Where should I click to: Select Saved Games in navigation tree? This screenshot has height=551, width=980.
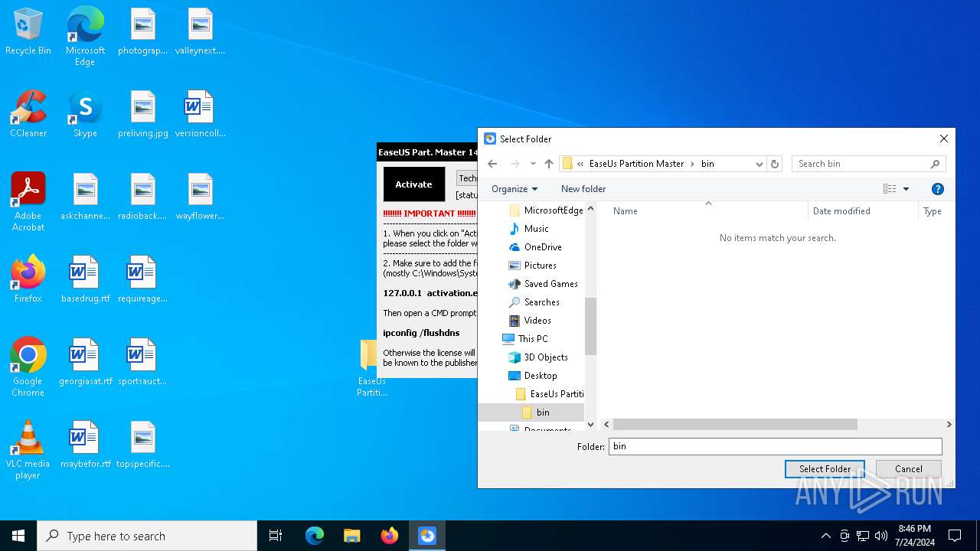(544, 284)
